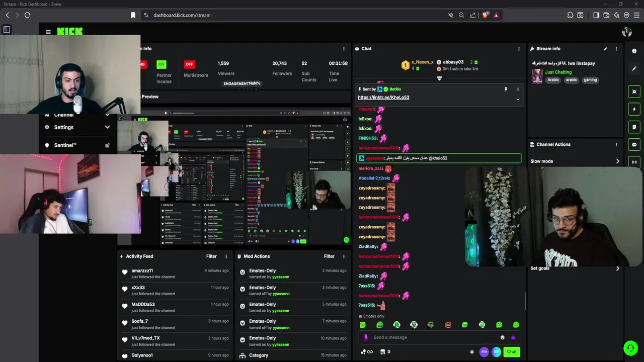Send message with green Chat button
Image resolution: width=644 pixels, height=362 pixels.
click(x=512, y=352)
